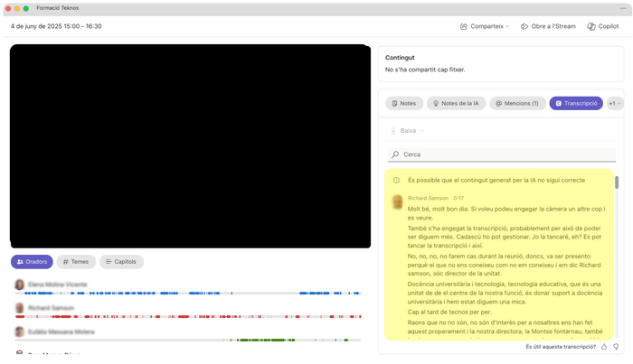Click the Stream play icon
This screenshot has width=633, height=364.
(524, 26)
